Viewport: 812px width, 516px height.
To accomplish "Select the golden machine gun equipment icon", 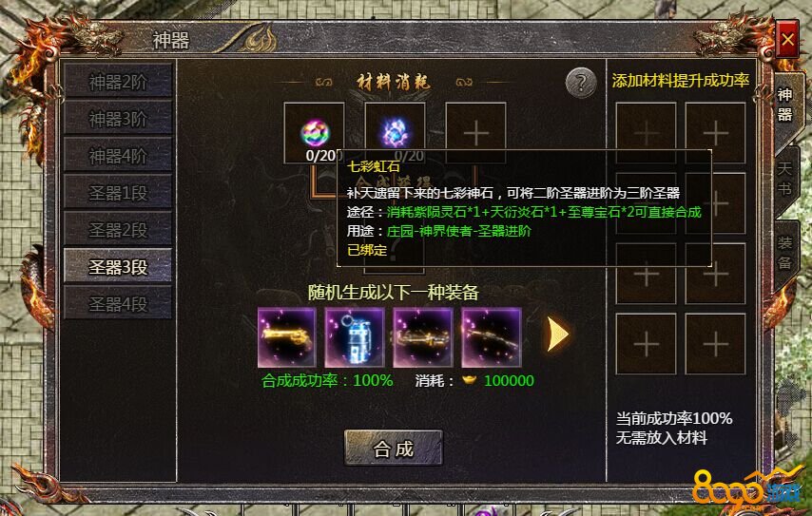I will click(x=423, y=337).
